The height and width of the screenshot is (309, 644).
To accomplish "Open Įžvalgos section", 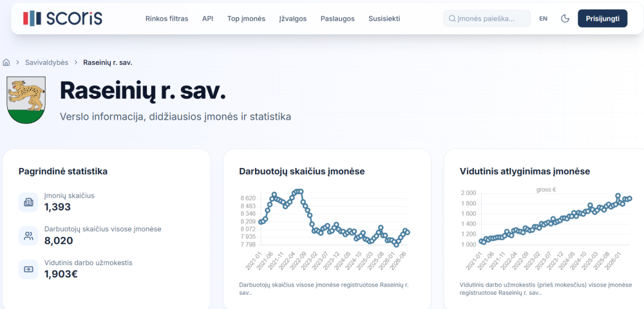I will point(293,19).
